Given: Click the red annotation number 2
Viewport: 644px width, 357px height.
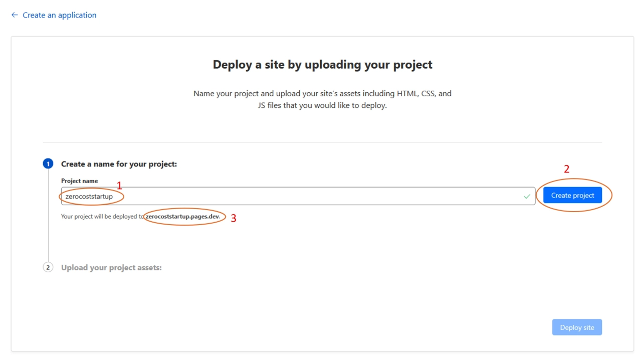Looking at the screenshot, I should pos(566,169).
